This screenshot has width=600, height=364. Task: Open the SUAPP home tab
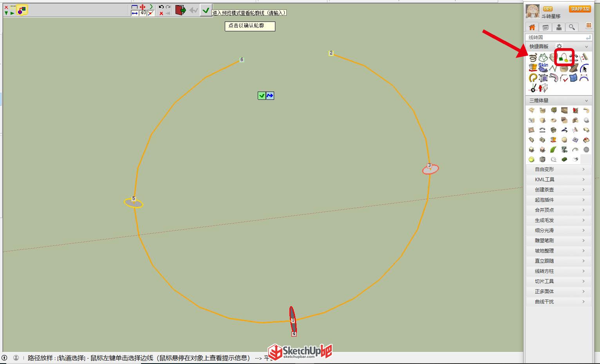(532, 27)
